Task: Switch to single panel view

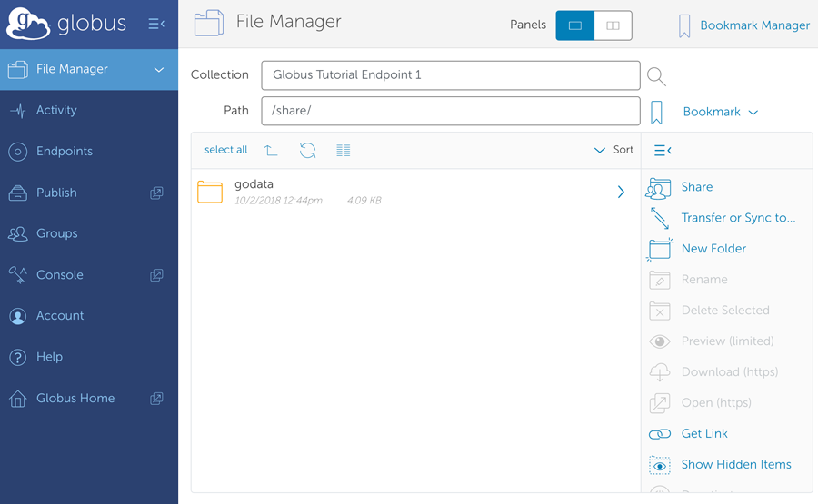Action: tap(575, 25)
